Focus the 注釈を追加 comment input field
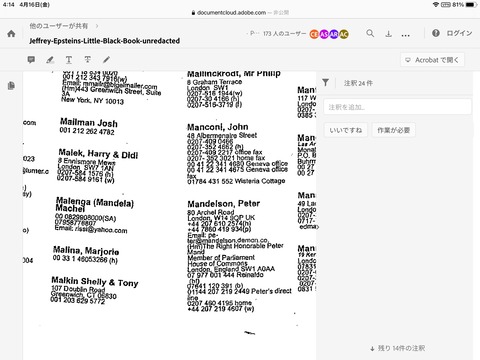 pyautogui.click(x=397, y=107)
